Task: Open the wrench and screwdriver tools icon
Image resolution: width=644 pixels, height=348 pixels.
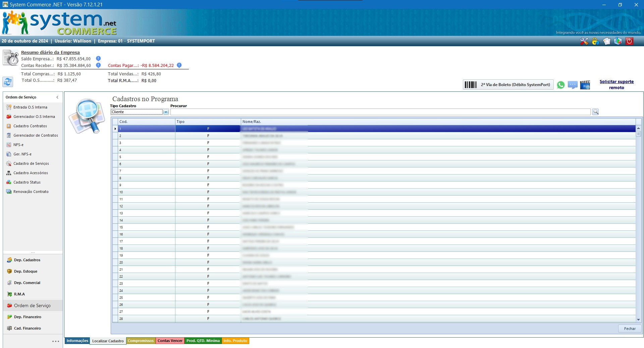Action: [x=584, y=41]
